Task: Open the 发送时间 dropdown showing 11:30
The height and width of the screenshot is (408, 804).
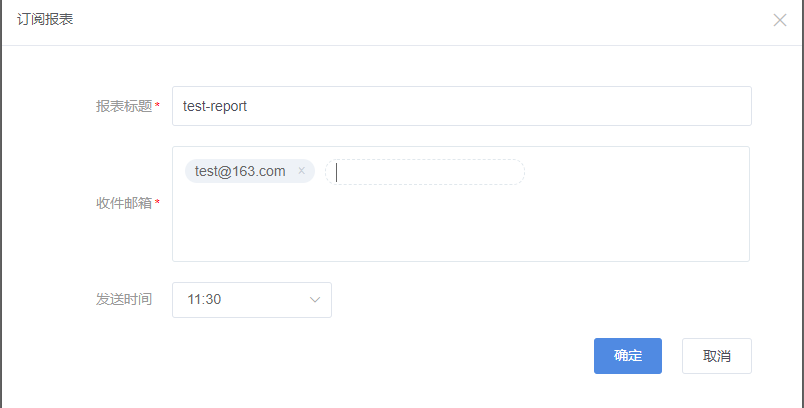Action: (251, 300)
